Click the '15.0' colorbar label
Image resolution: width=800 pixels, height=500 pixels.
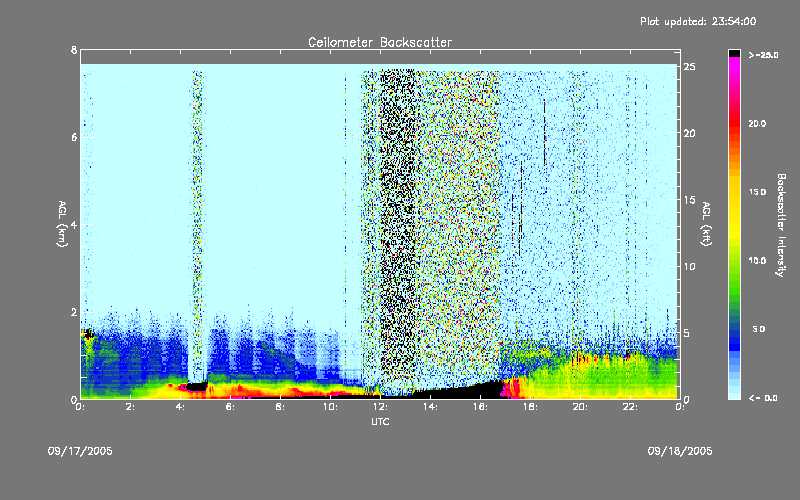757,192
